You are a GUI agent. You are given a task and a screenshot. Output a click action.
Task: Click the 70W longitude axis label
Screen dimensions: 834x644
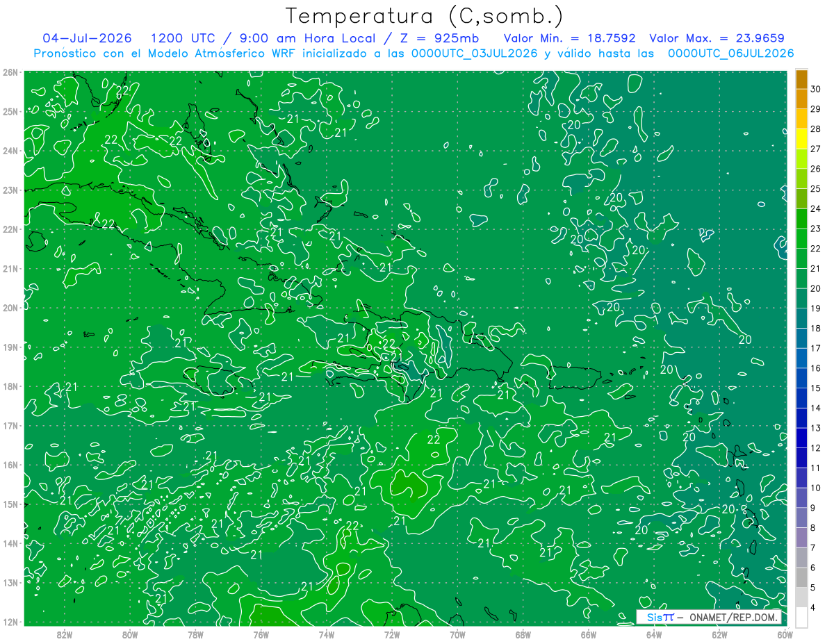click(457, 634)
